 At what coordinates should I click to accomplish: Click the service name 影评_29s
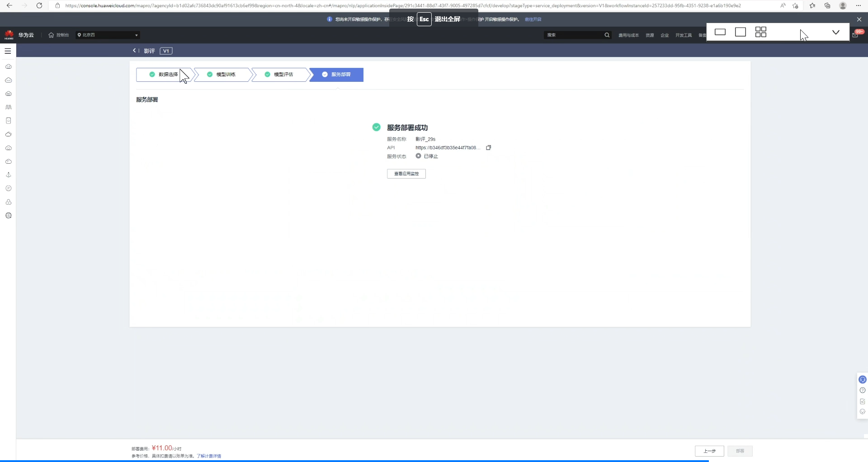[x=425, y=139]
